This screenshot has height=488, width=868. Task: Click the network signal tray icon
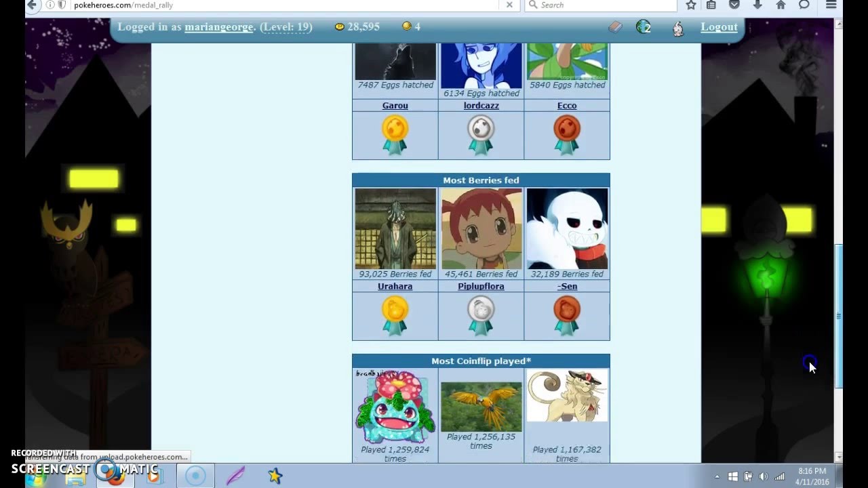[779, 476]
